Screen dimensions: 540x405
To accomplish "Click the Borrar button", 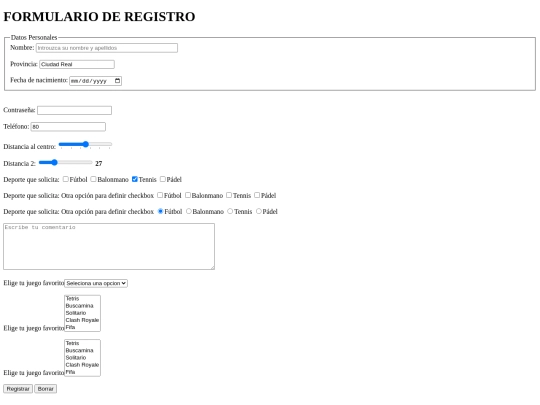I will pos(45,389).
